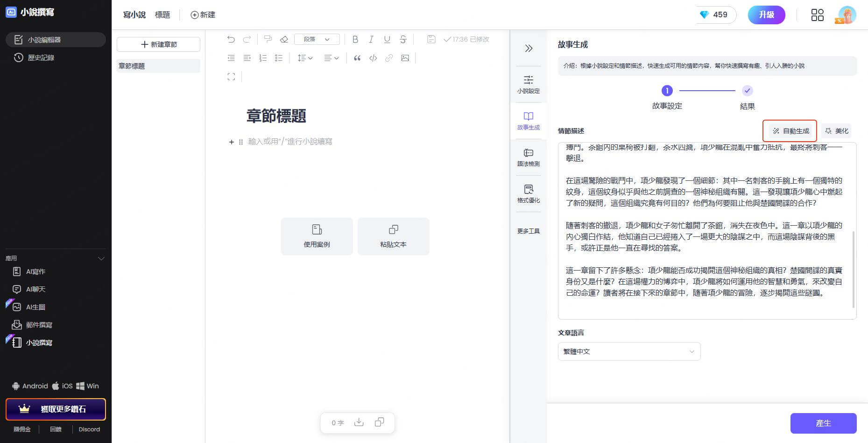Open the line spacing dropdown
The width and height of the screenshot is (868, 443).
tap(305, 58)
